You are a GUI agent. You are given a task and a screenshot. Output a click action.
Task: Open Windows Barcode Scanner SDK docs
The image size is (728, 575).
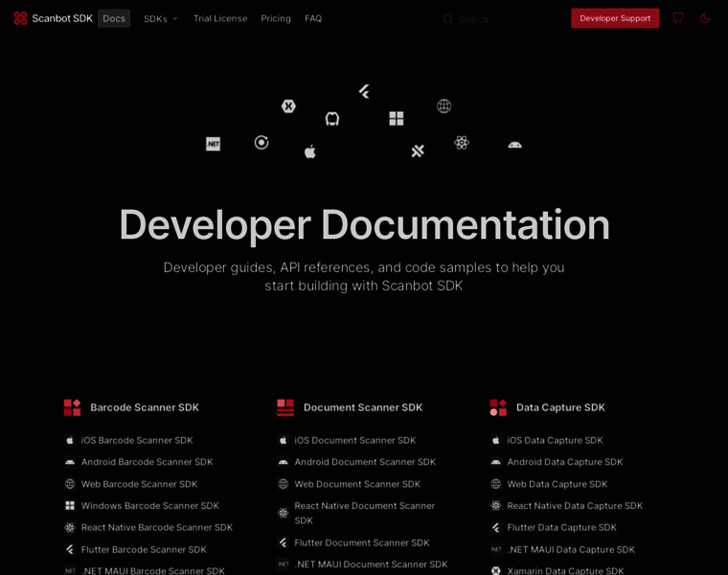(150, 506)
